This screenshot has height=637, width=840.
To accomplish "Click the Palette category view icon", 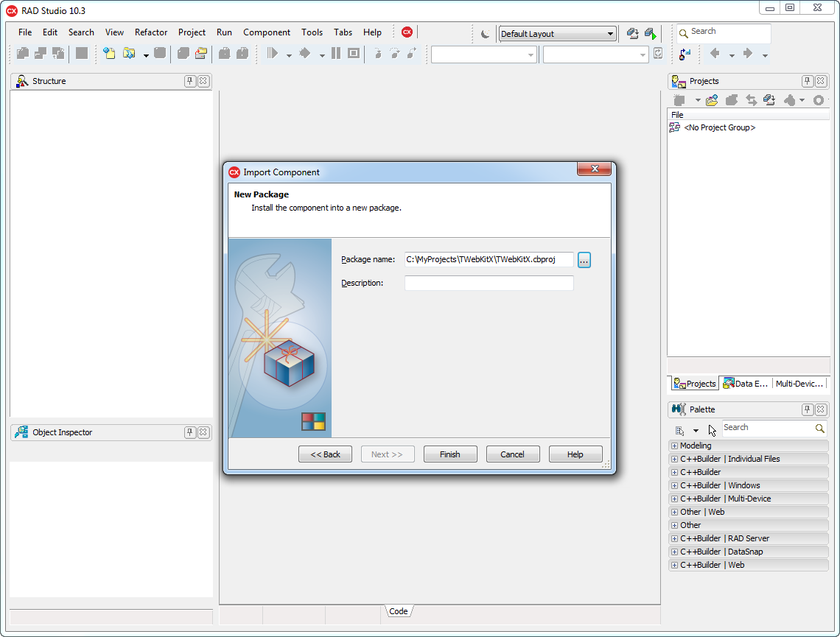I will tap(680, 430).
